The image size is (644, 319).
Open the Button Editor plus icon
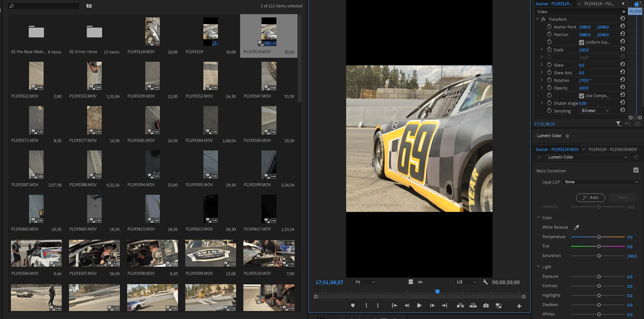click(519, 306)
